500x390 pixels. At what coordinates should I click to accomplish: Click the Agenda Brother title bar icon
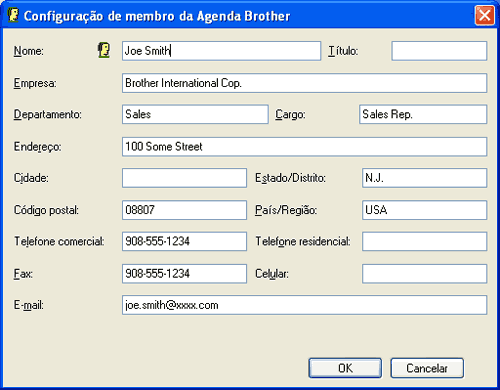pos(13,15)
